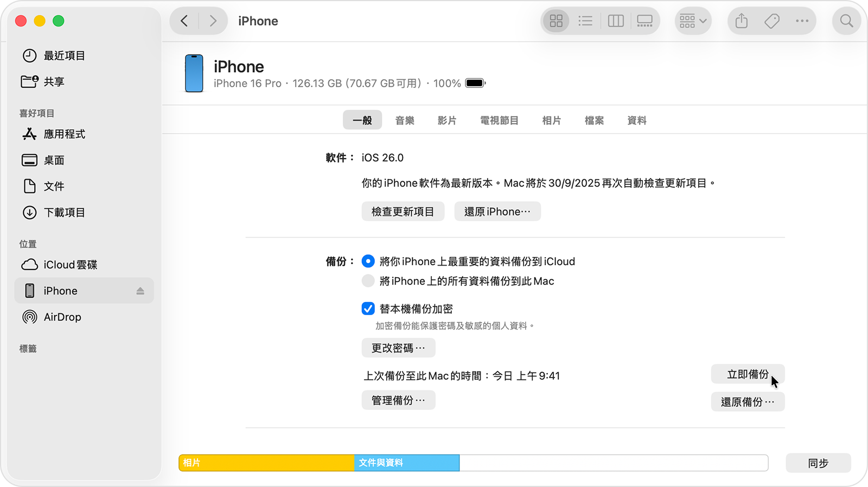The width and height of the screenshot is (868, 487).
Task: Click the blue 文件與資料 storage segment
Action: [407, 463]
